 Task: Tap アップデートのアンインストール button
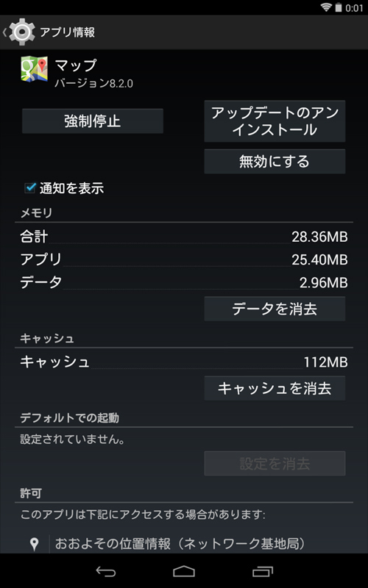(275, 121)
